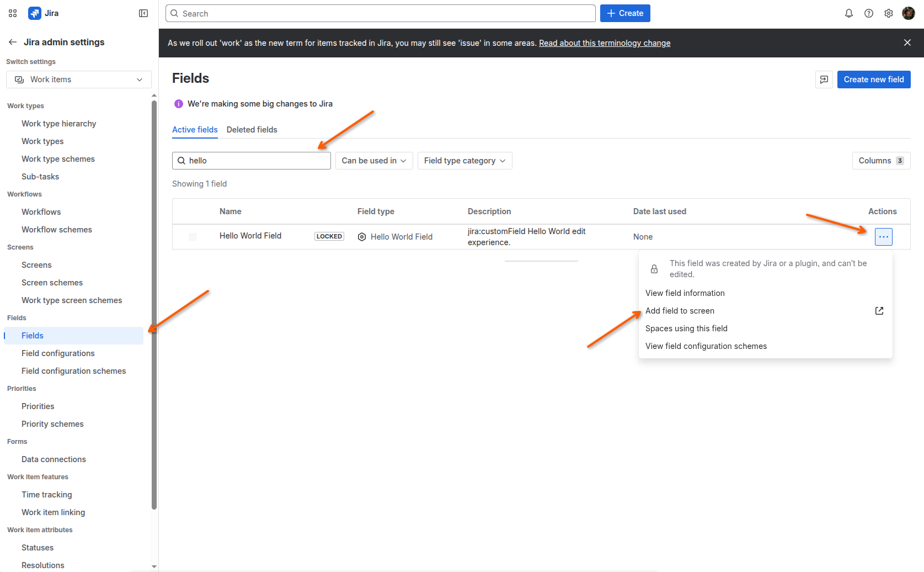Click the Jira logo icon
This screenshot has height=572, width=924.
(35, 13)
